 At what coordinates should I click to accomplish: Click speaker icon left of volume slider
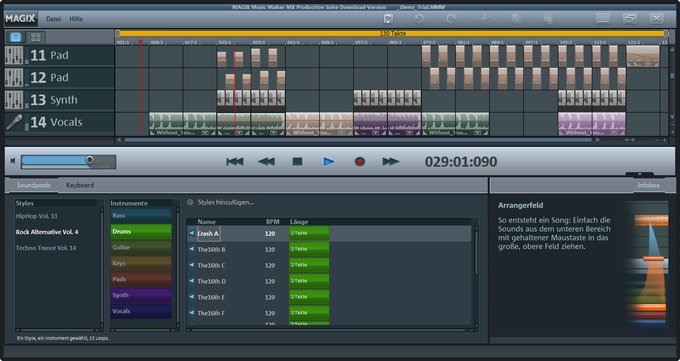(13, 161)
